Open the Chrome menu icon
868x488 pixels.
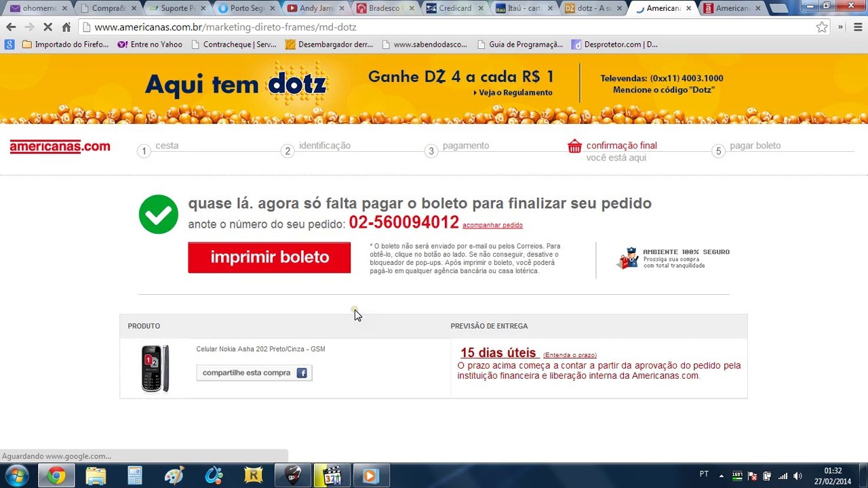(x=858, y=27)
